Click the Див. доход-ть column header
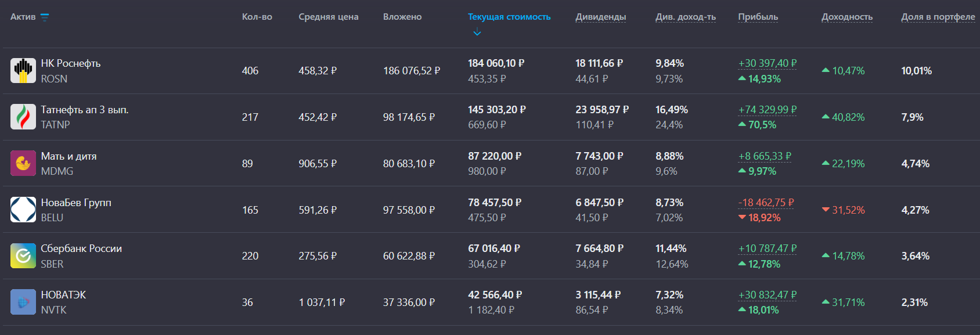 [x=686, y=17]
